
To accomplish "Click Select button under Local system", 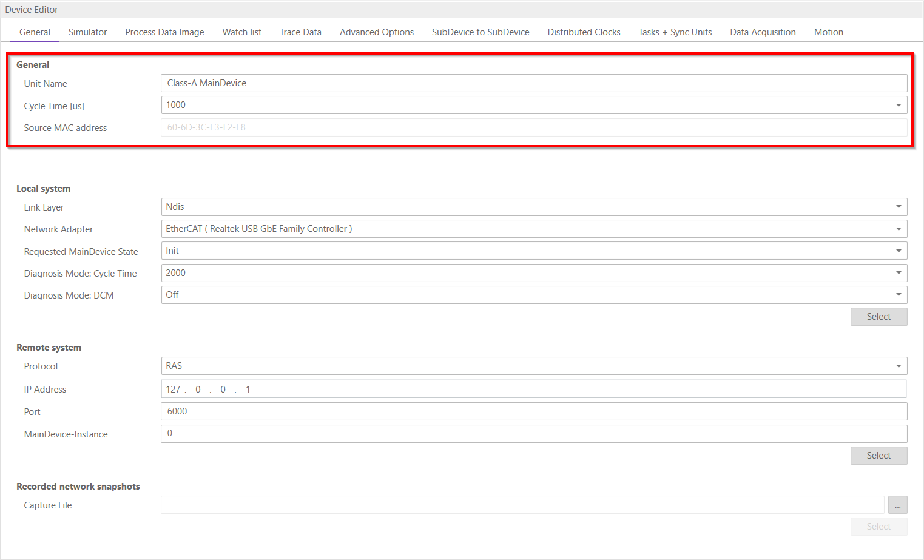I will 878,317.
